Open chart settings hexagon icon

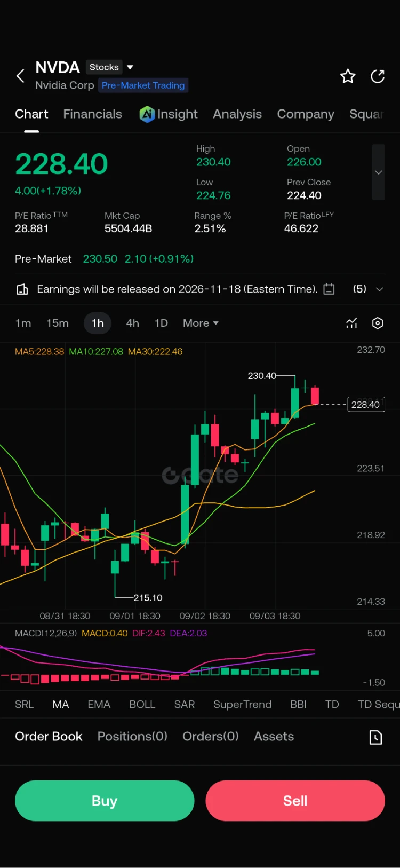point(378,323)
